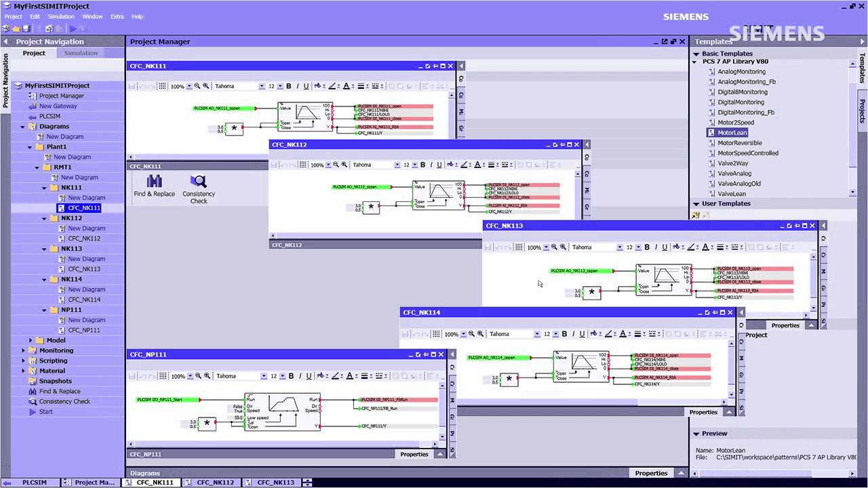Zoom in using CFC_NK111 editor toolbar
Viewport: 868px width, 488px height.
click(206, 86)
